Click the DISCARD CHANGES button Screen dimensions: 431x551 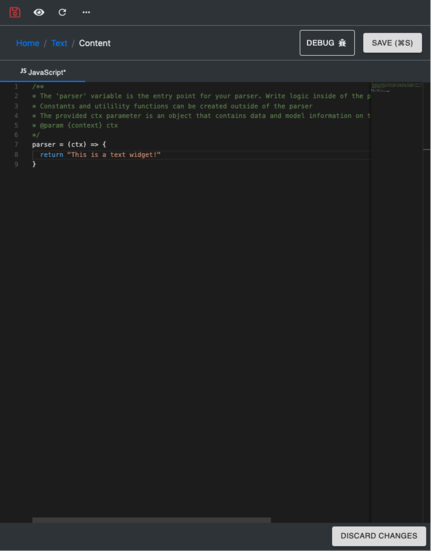[x=379, y=536]
